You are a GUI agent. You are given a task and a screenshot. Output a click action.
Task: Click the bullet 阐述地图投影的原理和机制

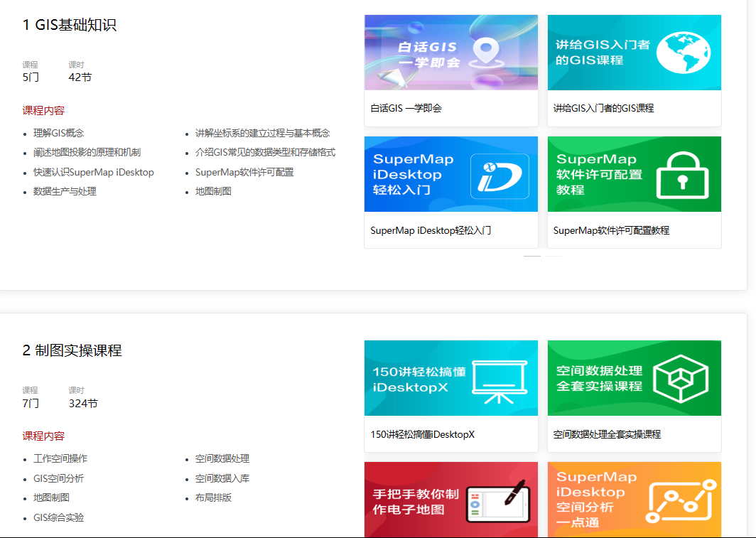(x=87, y=152)
